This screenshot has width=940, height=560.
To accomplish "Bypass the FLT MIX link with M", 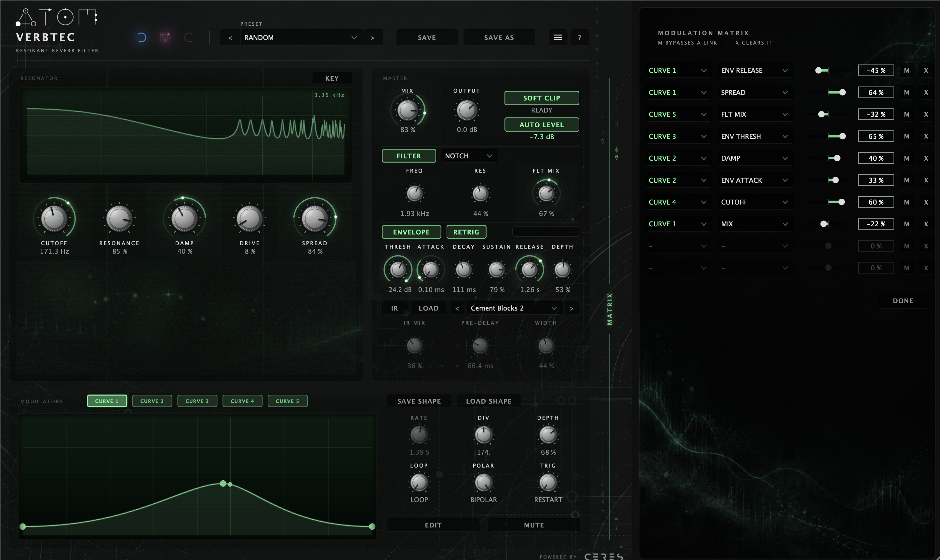I will [x=906, y=114].
